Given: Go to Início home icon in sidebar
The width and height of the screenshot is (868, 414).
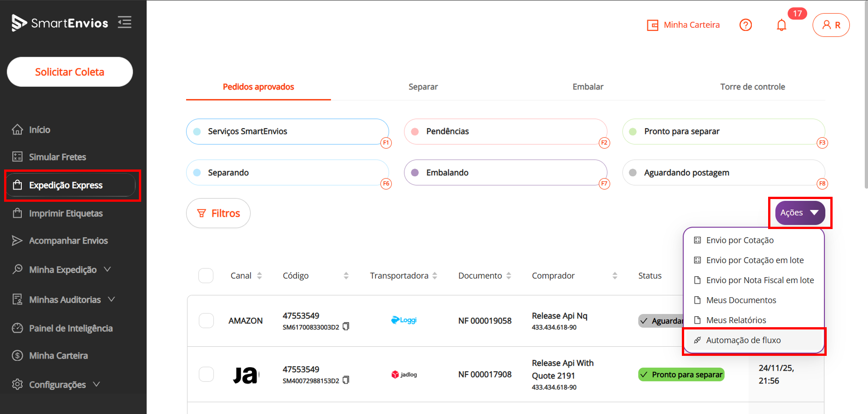Looking at the screenshot, I should coord(18,130).
